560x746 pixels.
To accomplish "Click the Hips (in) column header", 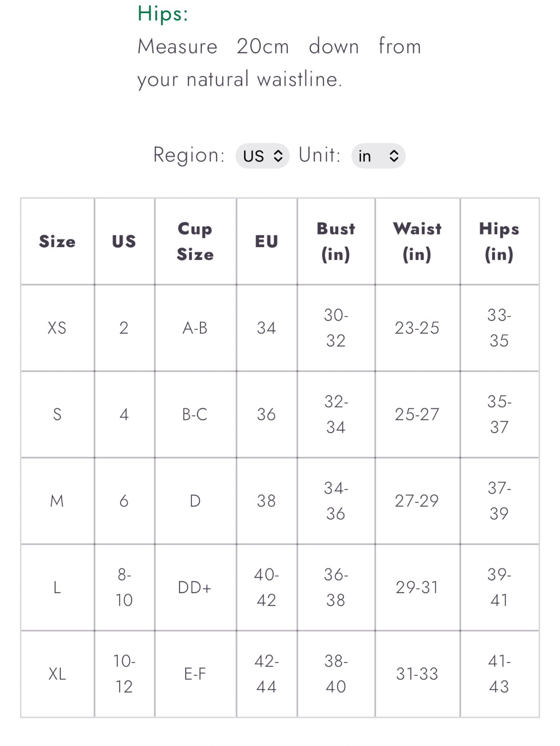I will pyautogui.click(x=499, y=241).
